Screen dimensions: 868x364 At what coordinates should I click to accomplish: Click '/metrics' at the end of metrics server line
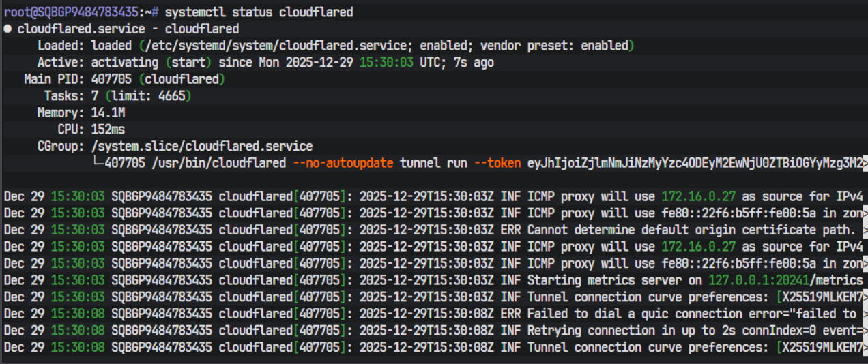837,280
